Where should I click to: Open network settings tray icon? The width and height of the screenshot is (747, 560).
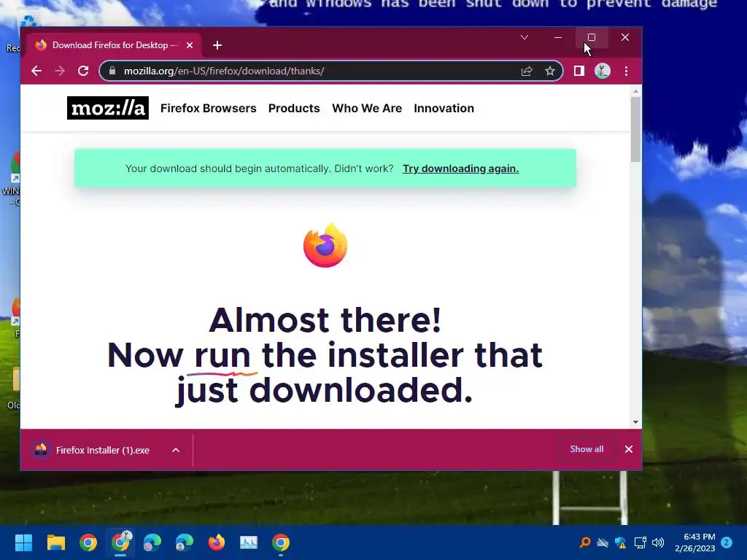(x=640, y=542)
